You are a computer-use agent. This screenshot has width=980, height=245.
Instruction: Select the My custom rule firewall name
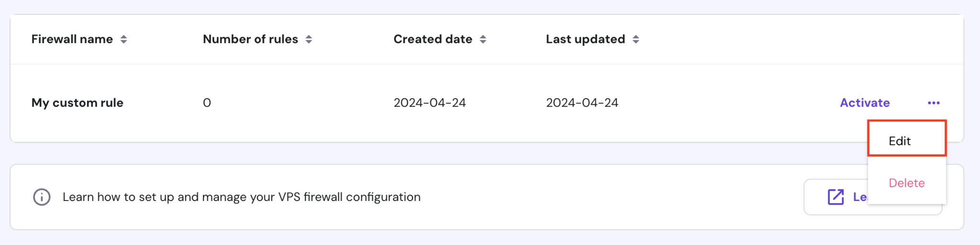pos(78,103)
